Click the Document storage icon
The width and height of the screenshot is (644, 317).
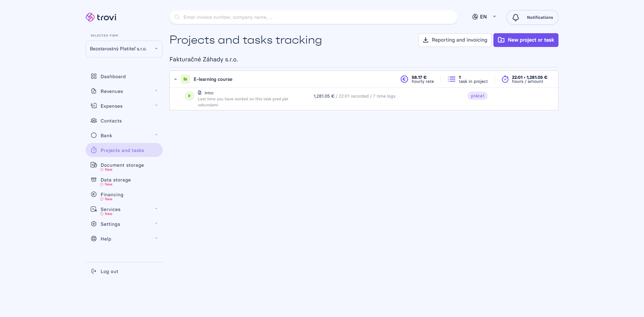tap(94, 165)
